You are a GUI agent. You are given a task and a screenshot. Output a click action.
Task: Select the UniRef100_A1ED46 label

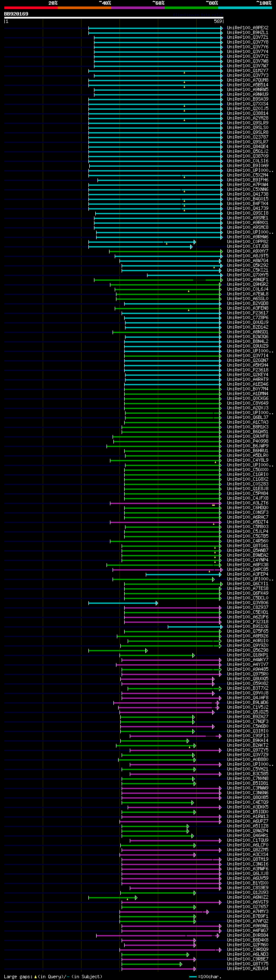tap(248, 384)
